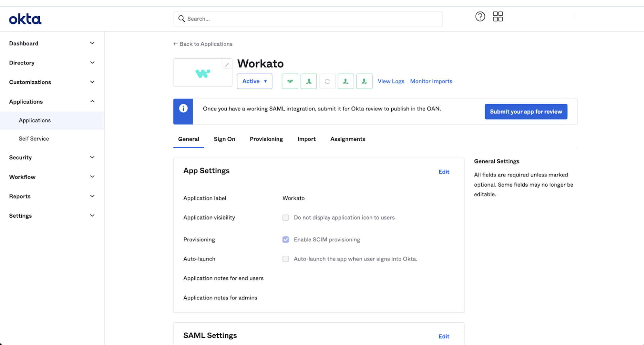Click the push users arrow icon
The height and width of the screenshot is (345, 644).
click(x=345, y=81)
